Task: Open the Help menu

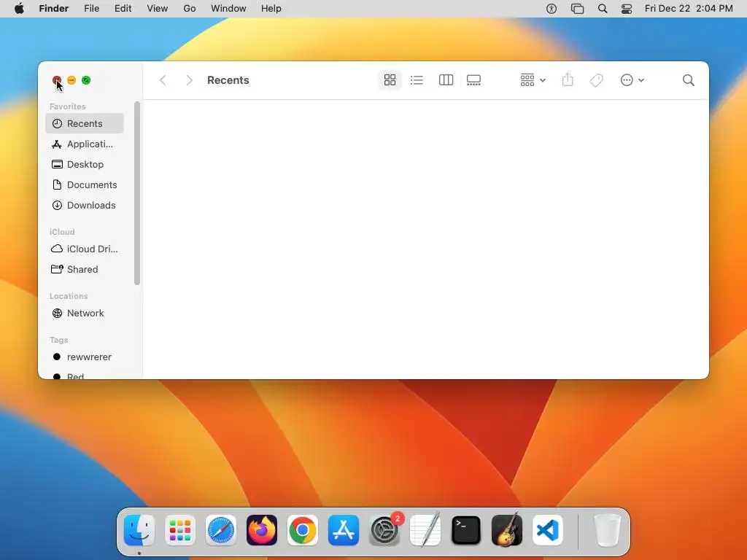Action: pyautogui.click(x=271, y=9)
